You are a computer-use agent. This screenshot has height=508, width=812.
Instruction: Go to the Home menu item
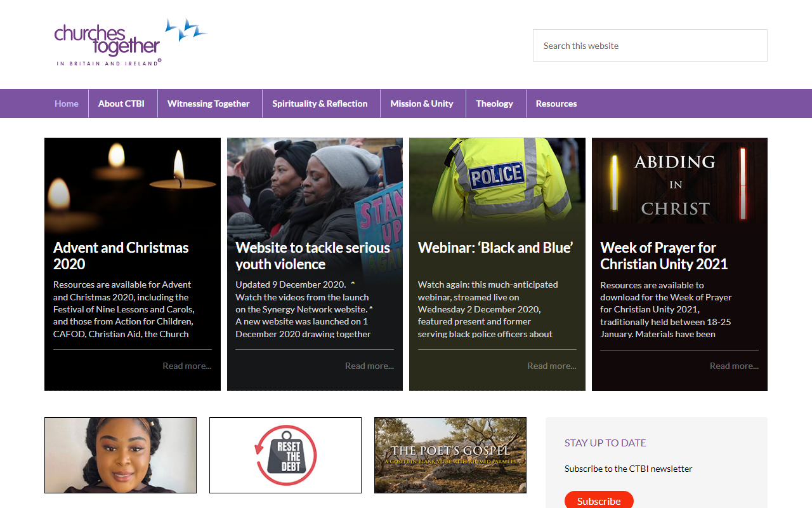click(x=67, y=104)
